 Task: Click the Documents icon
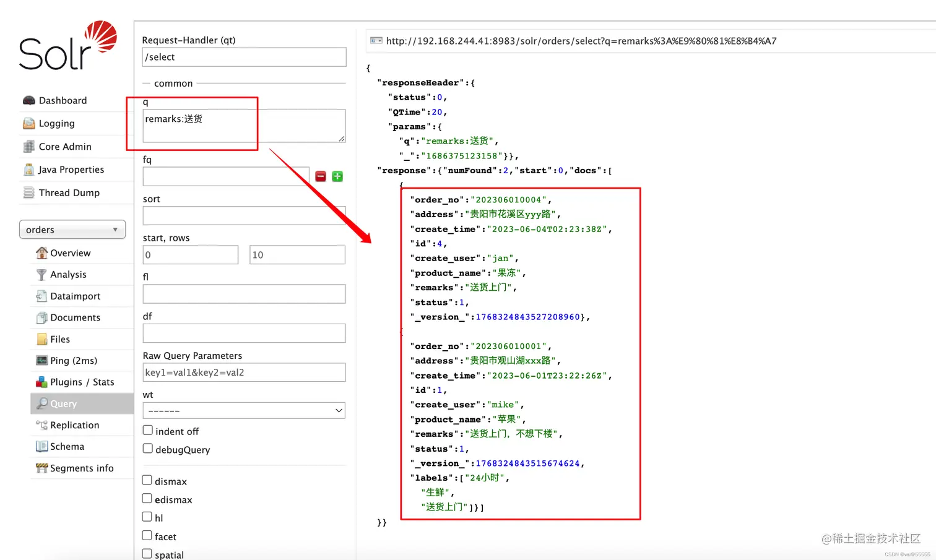click(41, 317)
